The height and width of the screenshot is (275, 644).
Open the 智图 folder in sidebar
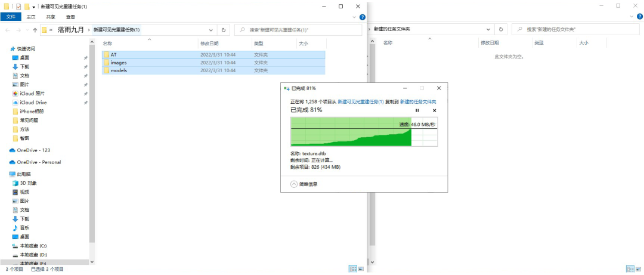(x=24, y=138)
